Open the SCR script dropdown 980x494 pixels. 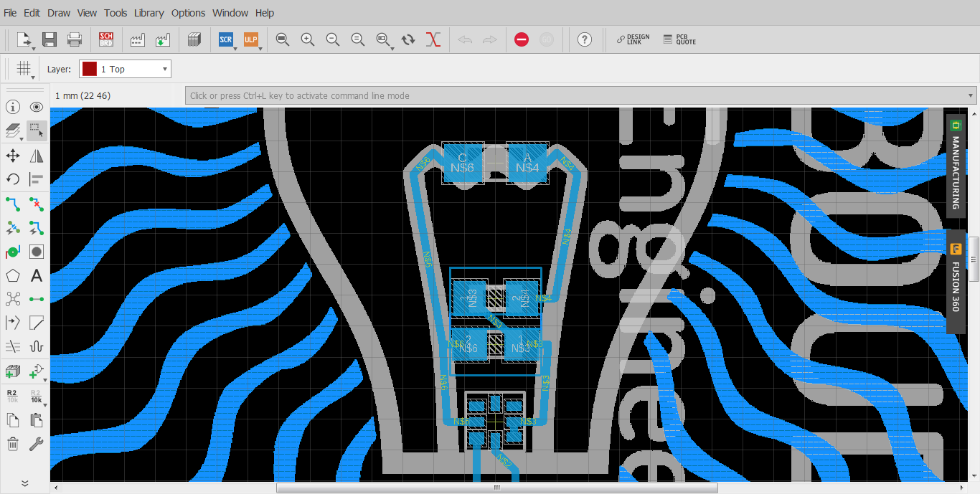click(x=235, y=48)
